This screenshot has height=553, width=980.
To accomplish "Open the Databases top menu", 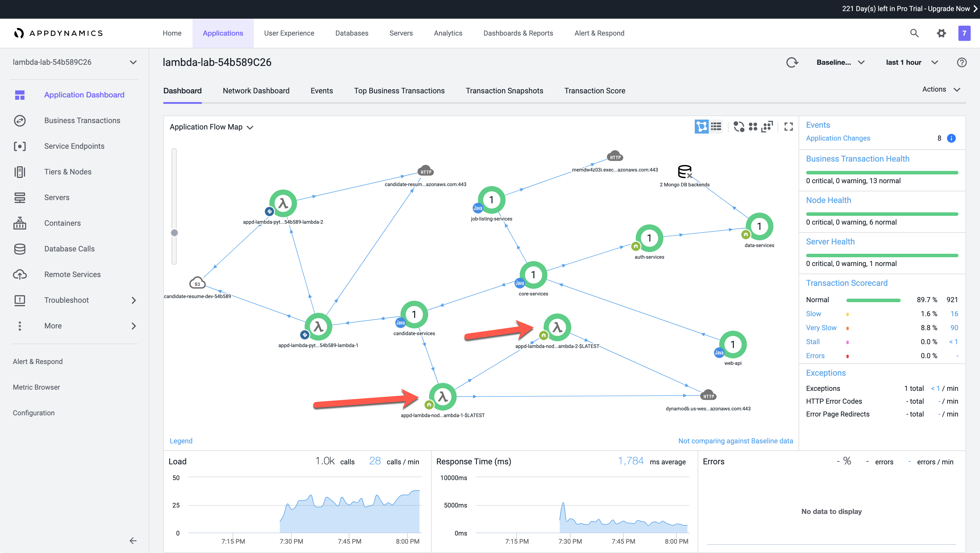I will [x=351, y=33].
